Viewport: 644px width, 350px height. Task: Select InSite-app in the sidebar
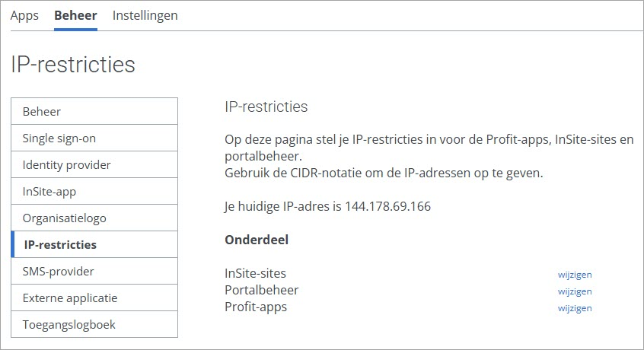pos(94,191)
